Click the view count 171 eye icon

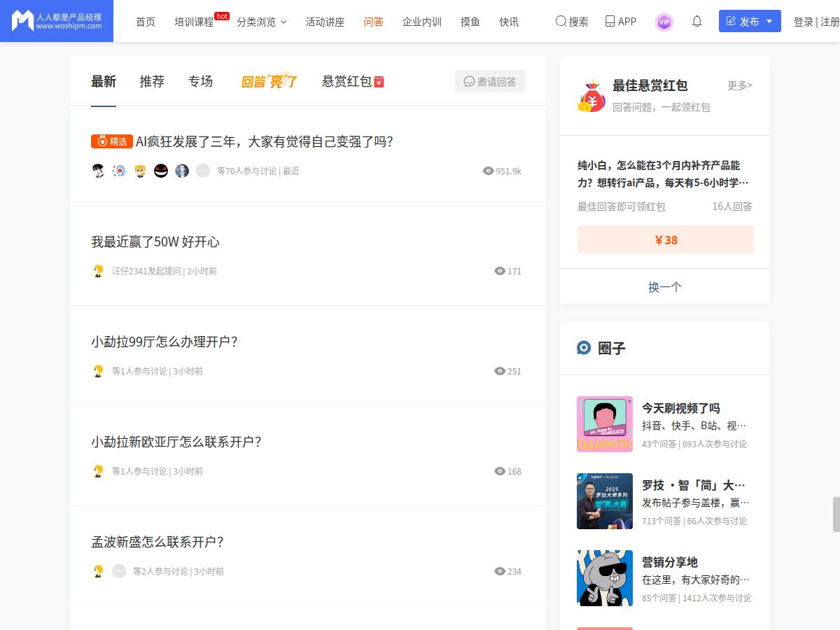click(x=500, y=271)
